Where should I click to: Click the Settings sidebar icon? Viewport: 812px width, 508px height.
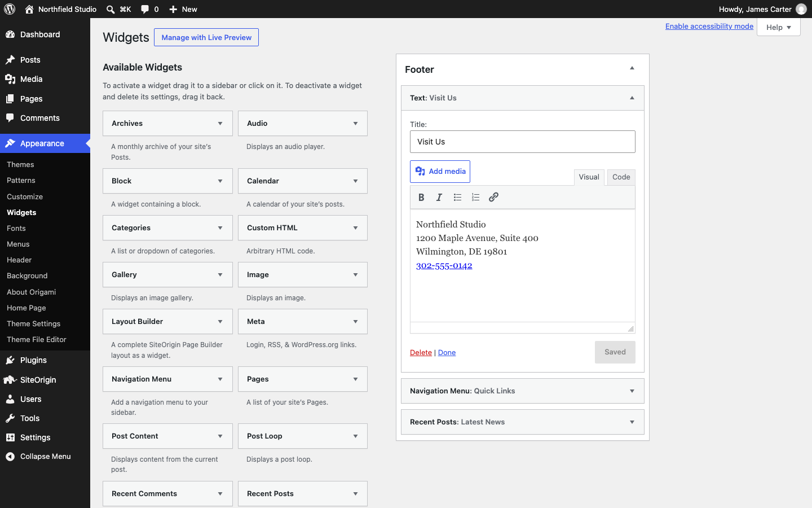click(x=10, y=437)
